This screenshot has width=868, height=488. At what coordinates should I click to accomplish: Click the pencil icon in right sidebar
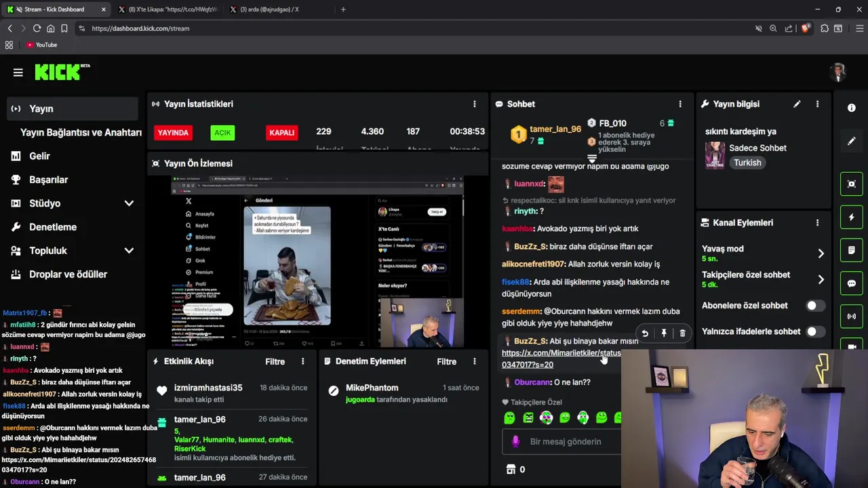(x=852, y=141)
